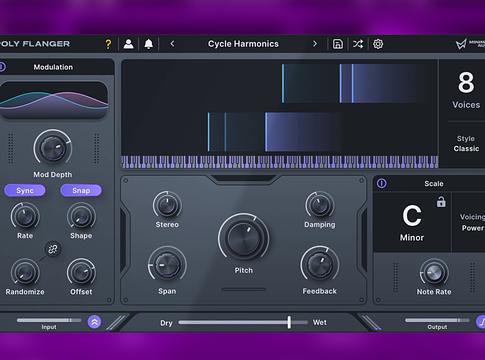Click the Modulation info icon
The image size is (485, 360).
pos(2,67)
